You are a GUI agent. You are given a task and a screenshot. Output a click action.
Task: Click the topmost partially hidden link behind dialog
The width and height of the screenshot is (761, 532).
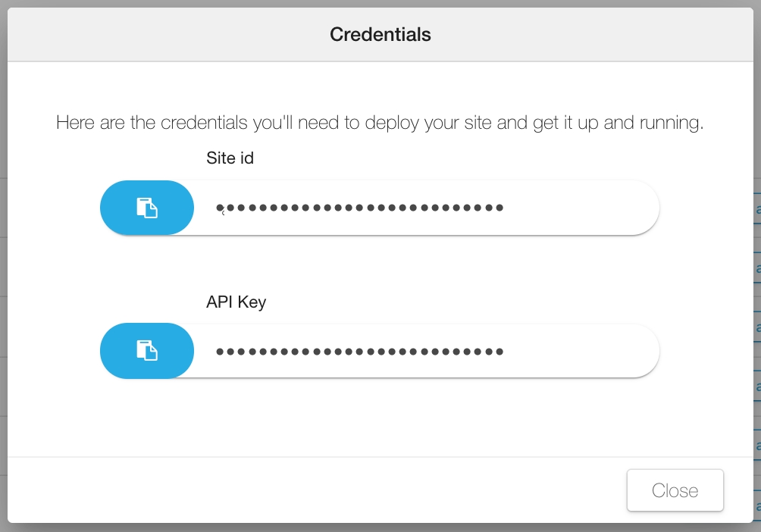pyautogui.click(x=757, y=209)
